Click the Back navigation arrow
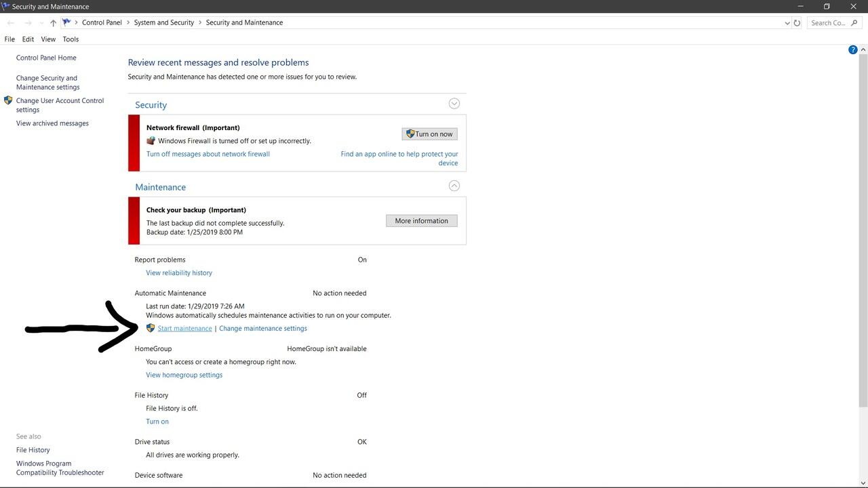868x488 pixels. click(x=11, y=23)
